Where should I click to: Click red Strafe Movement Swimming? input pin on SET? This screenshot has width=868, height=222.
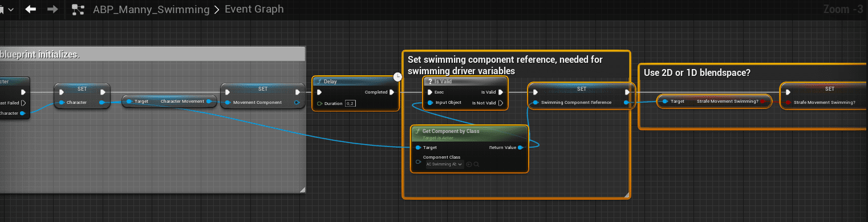pos(789,103)
